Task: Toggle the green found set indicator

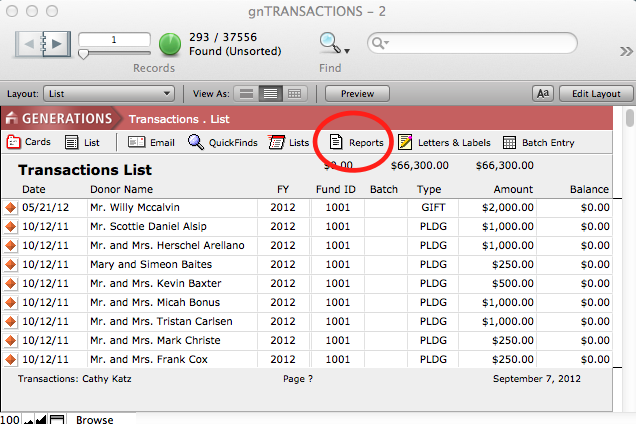Action: pyautogui.click(x=170, y=44)
